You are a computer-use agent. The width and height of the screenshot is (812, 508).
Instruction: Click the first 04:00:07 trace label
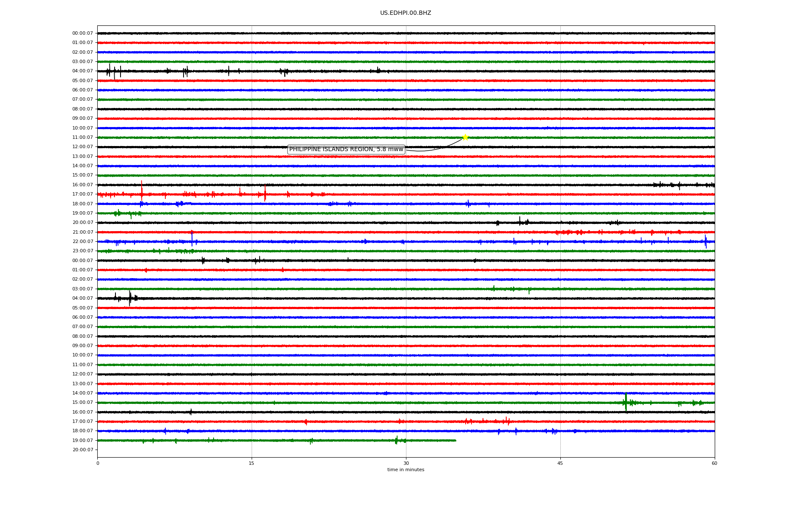(82, 71)
